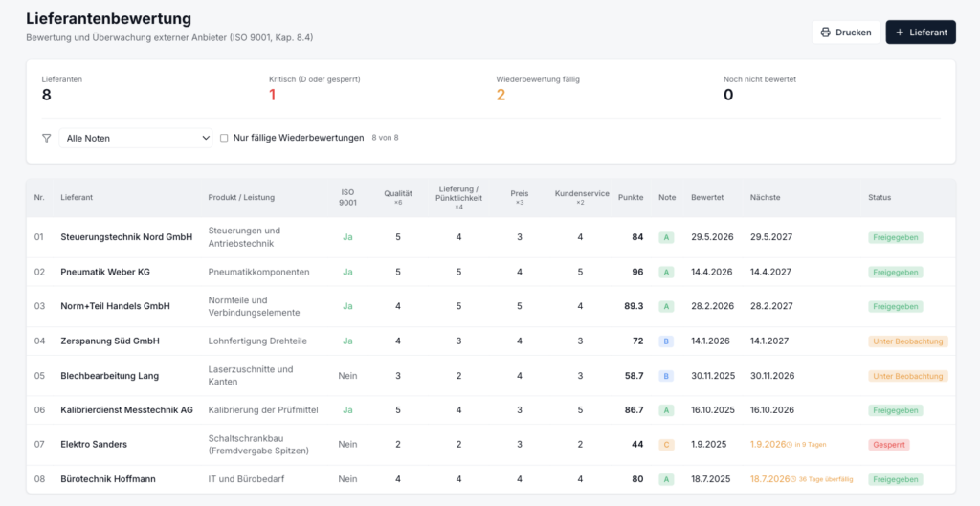Click the printer icon in Drucken button
980x506 pixels.
point(825,33)
